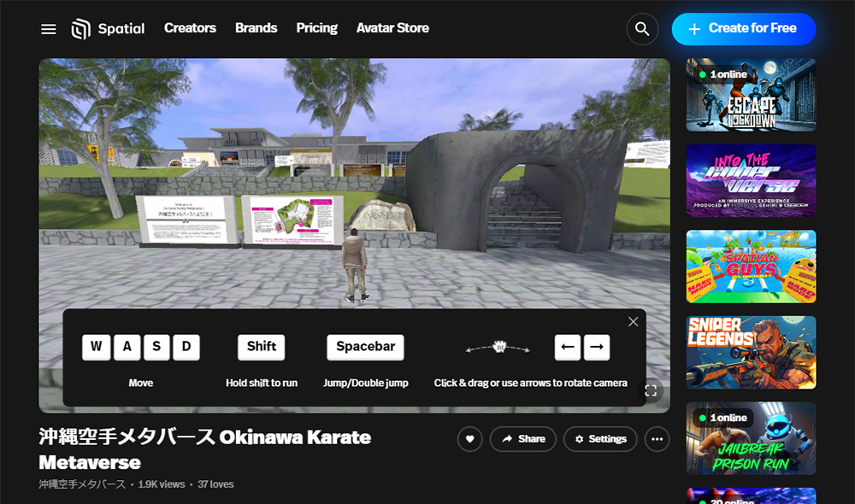Open the search magnifier icon
The width and height of the screenshot is (855, 504).
pyautogui.click(x=641, y=29)
